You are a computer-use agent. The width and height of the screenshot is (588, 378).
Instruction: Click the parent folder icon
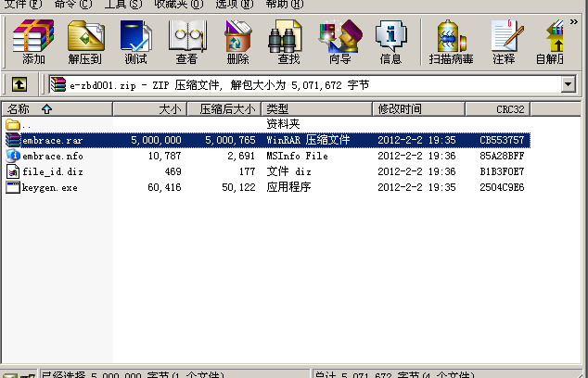(13, 124)
